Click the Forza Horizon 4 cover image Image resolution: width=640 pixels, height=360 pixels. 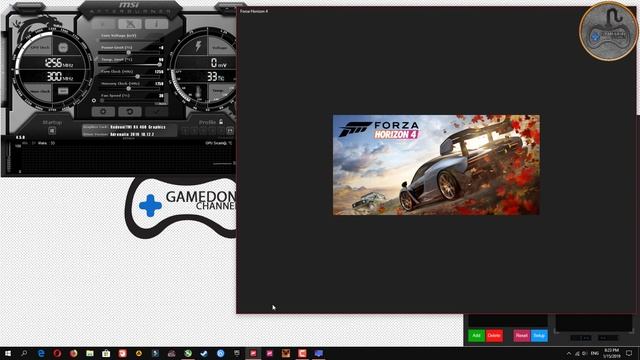coord(436,165)
